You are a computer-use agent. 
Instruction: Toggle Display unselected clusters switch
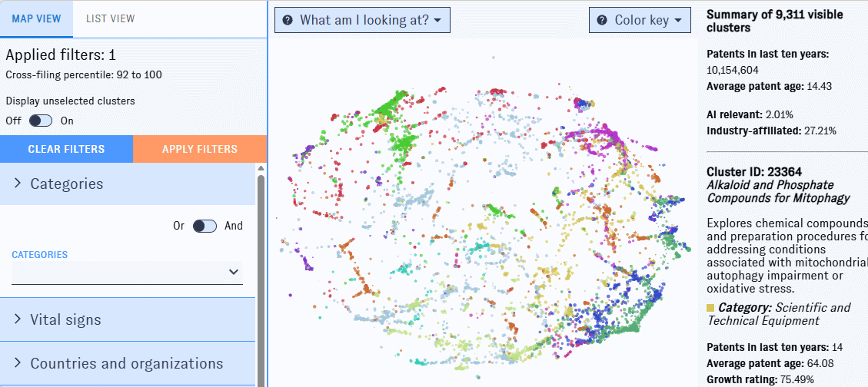pyautogui.click(x=41, y=121)
